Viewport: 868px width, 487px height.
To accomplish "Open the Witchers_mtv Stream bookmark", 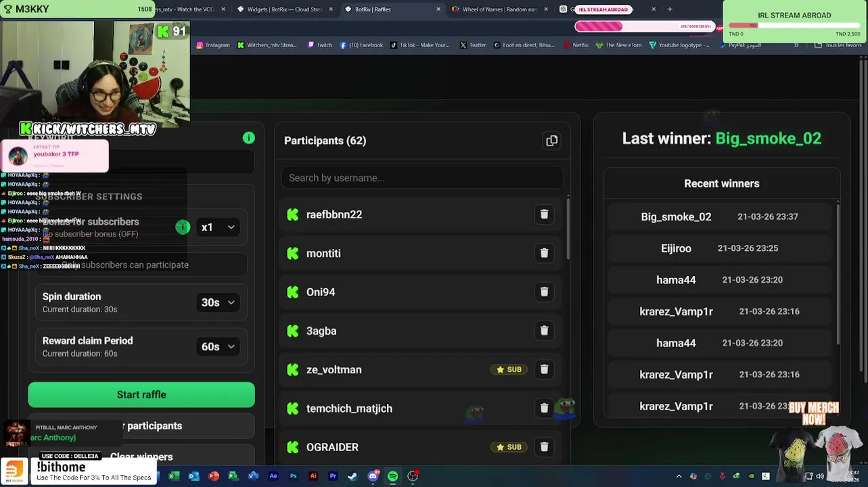I will [267, 45].
